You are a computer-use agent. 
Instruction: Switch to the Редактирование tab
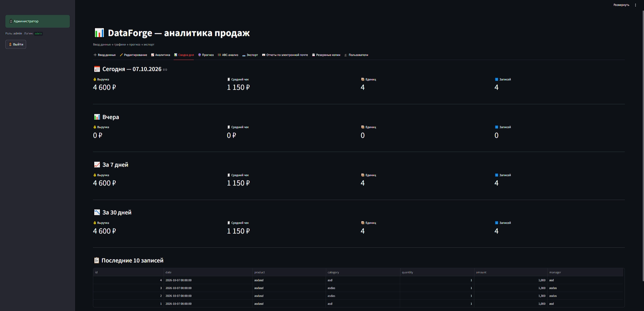(133, 55)
